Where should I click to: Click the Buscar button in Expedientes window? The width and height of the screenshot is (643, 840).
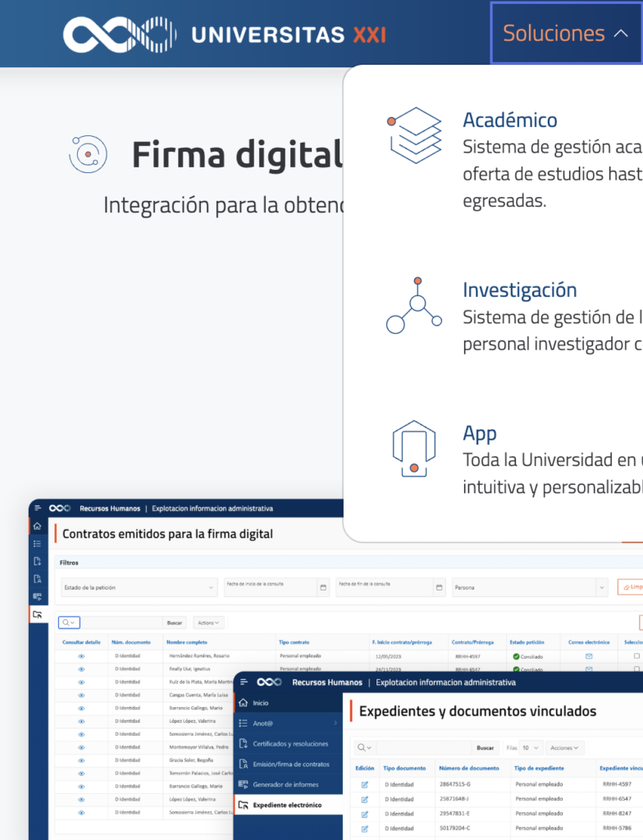tap(486, 747)
